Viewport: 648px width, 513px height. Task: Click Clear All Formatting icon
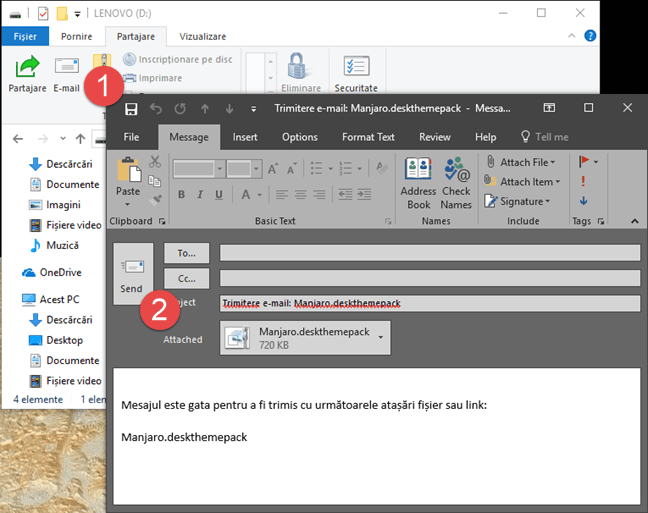click(382, 168)
